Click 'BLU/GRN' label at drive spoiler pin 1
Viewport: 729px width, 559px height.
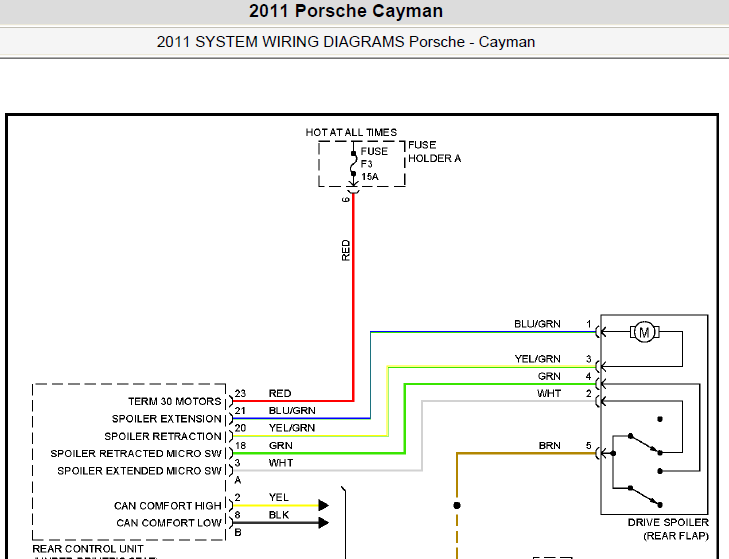coord(537,324)
